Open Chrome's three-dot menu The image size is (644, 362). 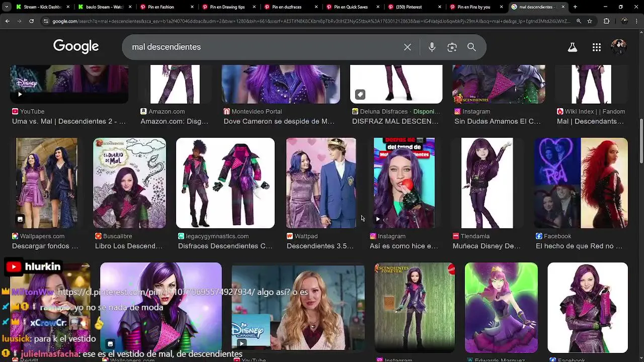(637, 21)
